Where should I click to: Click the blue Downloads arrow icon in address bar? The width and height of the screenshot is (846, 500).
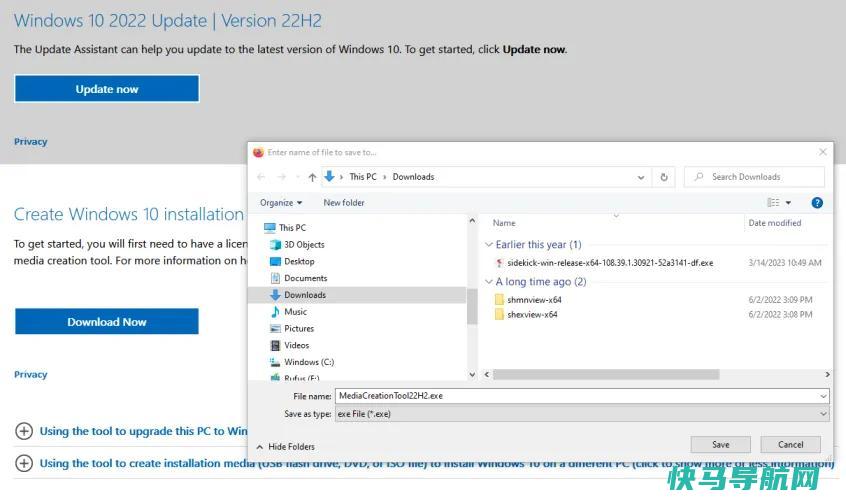pos(329,176)
